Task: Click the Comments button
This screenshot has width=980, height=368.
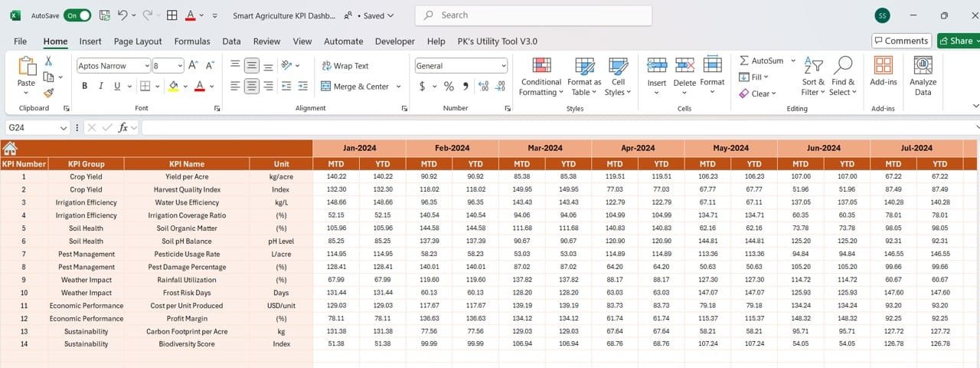Action: [x=901, y=41]
